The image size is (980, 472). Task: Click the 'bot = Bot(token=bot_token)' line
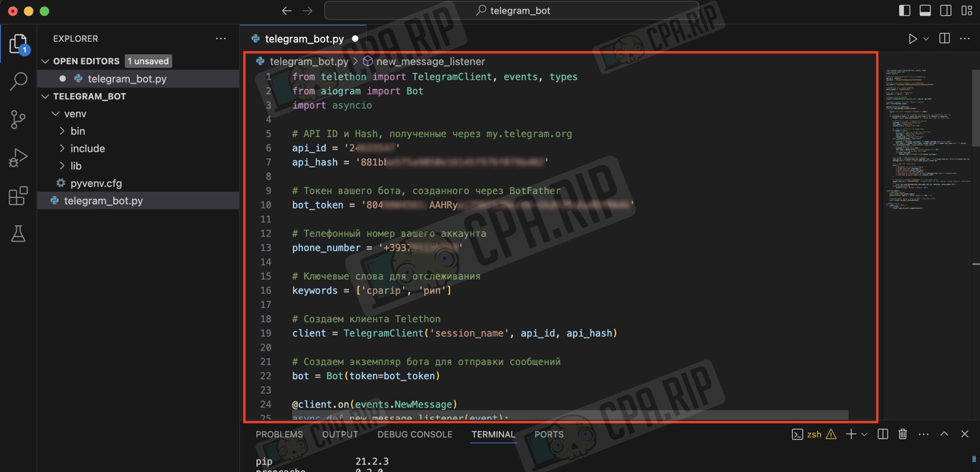366,376
